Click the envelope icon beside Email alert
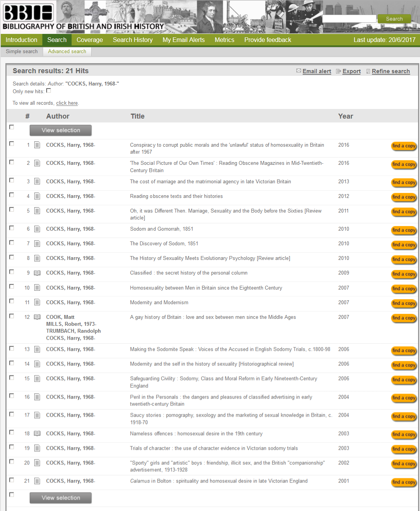Viewport: 420px width, 511px height. click(298, 71)
